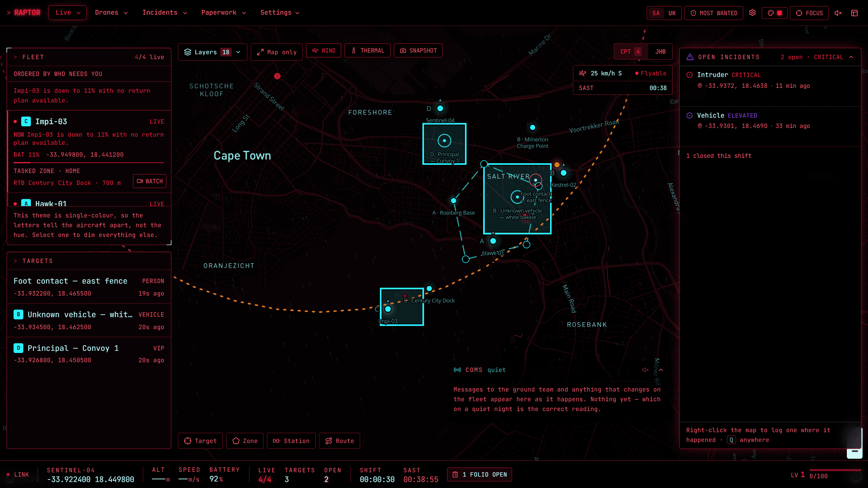Click the SNAPSHOT button

coord(418,50)
